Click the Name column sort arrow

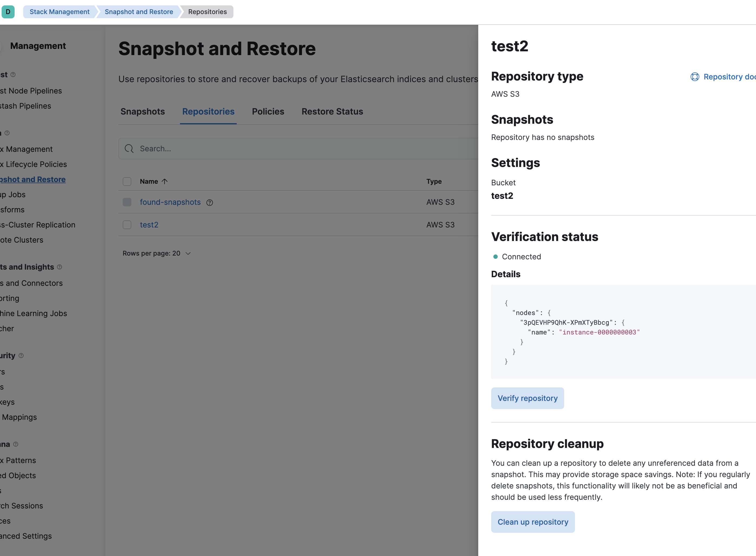[165, 181]
